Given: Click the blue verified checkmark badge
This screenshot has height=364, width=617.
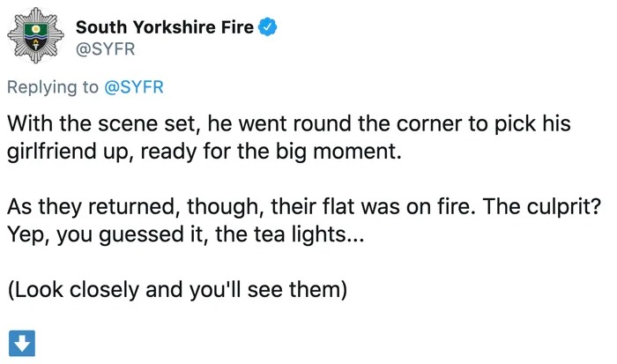Looking at the screenshot, I should click(x=268, y=27).
